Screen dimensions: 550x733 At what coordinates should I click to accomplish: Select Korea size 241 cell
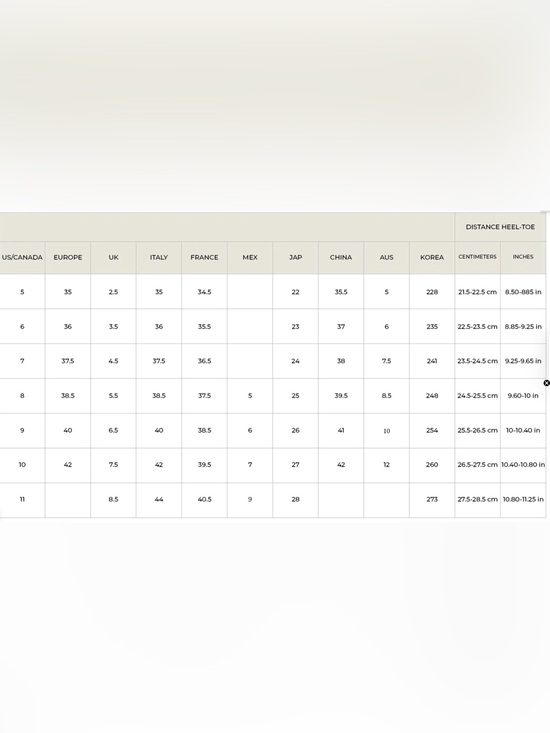click(432, 361)
